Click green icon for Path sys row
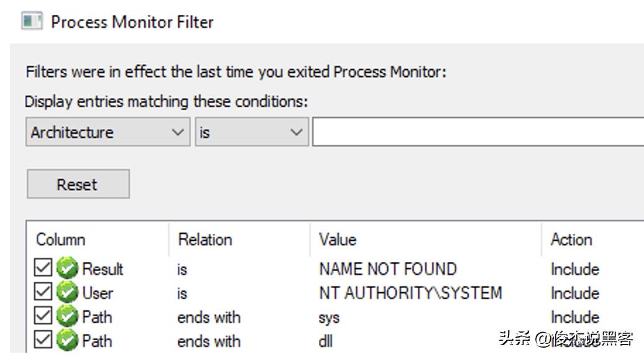The image size is (644, 357). click(67, 317)
